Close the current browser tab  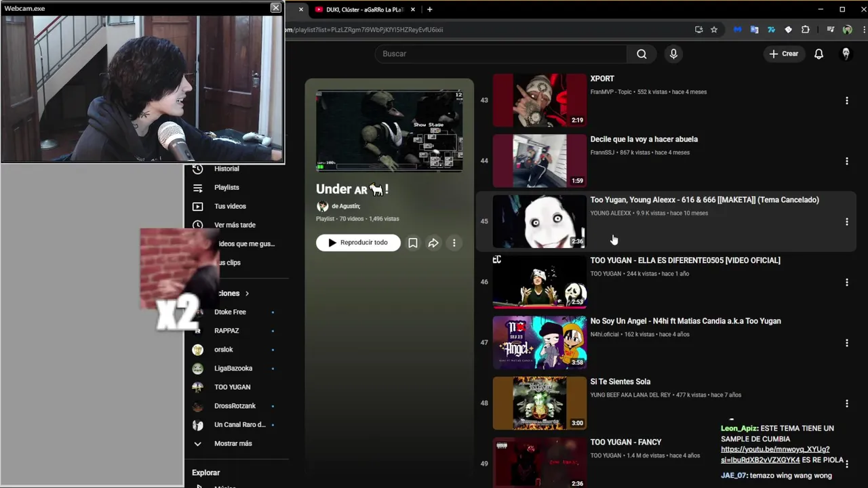point(301,9)
